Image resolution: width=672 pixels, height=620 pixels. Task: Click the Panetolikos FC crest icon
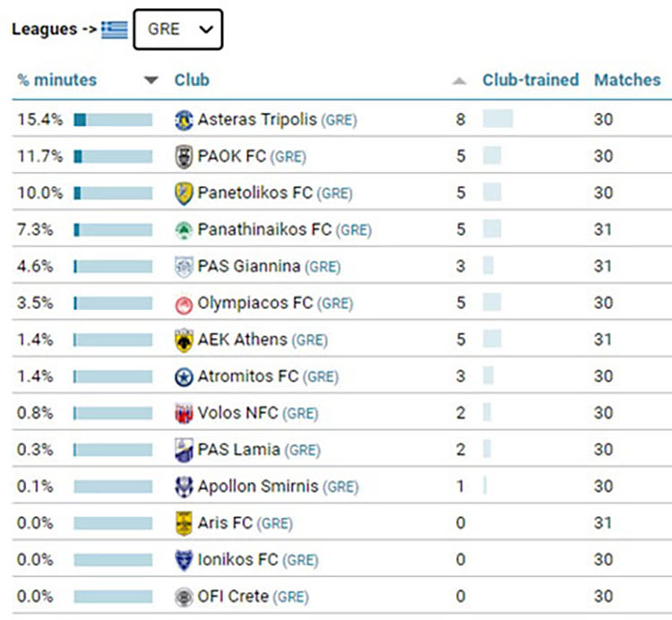click(184, 193)
